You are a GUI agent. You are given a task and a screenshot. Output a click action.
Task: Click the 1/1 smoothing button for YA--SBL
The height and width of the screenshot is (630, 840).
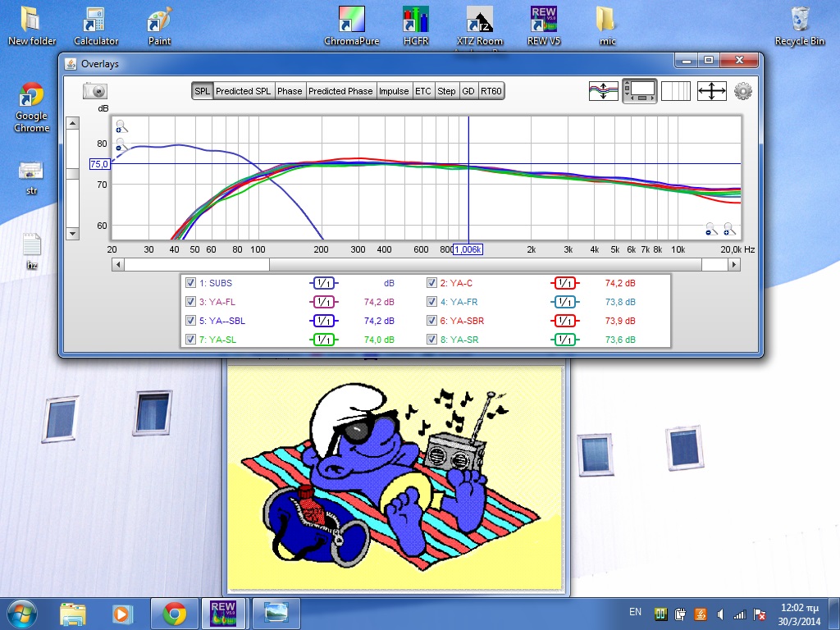click(x=323, y=321)
